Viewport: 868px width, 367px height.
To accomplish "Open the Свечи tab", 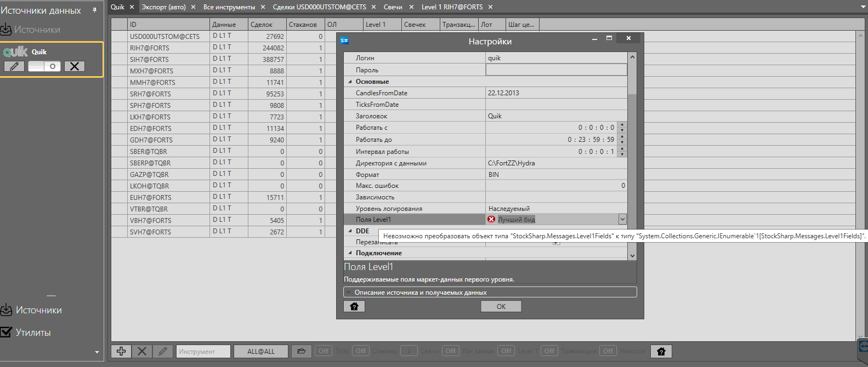I will tap(393, 7).
